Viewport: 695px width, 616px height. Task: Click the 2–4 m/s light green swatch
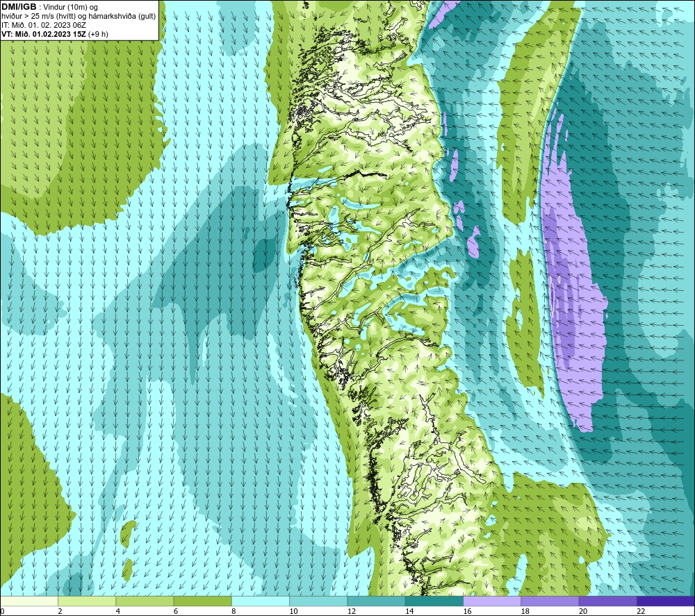87,601
